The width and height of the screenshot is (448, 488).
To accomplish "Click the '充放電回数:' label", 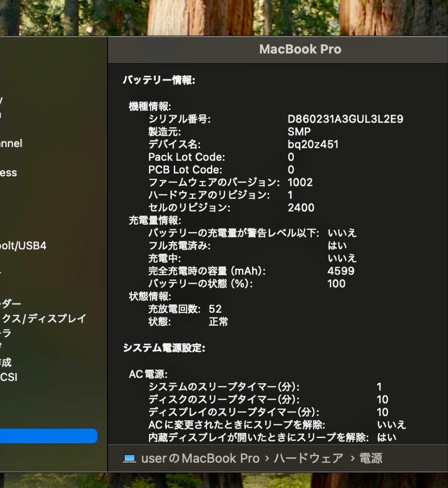I will coord(174,309).
